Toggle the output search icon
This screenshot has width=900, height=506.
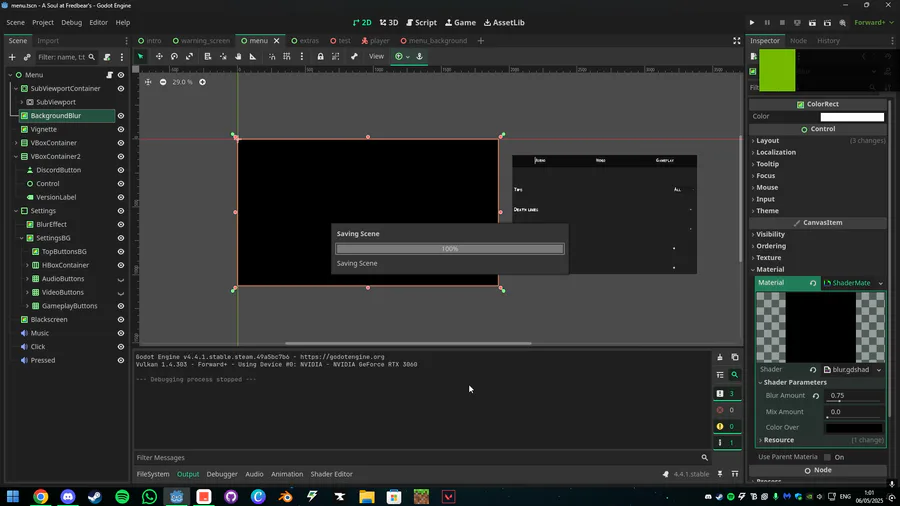coord(735,375)
